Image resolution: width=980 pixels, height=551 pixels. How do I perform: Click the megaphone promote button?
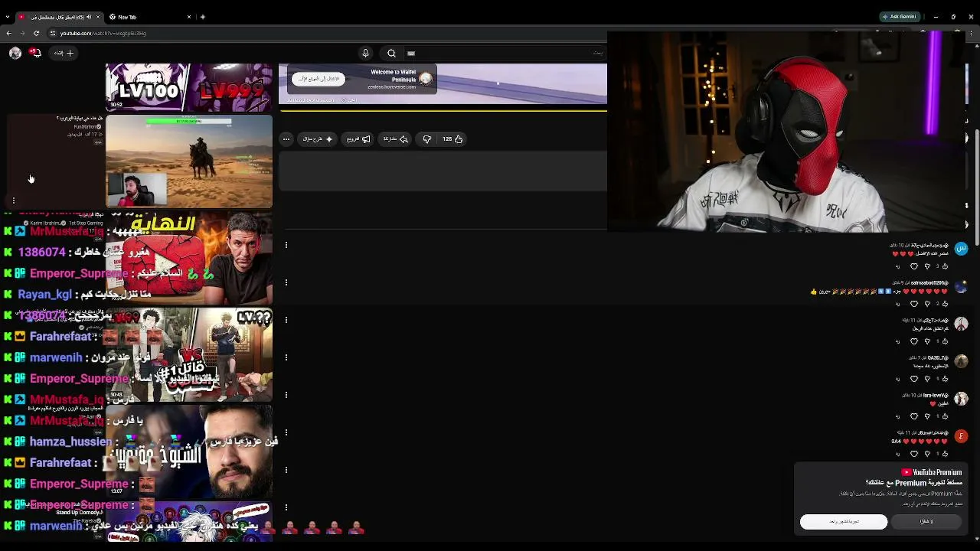click(x=358, y=139)
